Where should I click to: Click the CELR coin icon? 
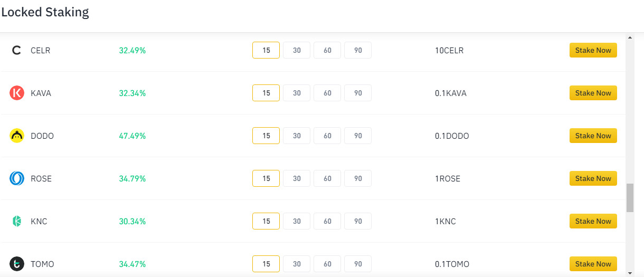[x=16, y=51]
